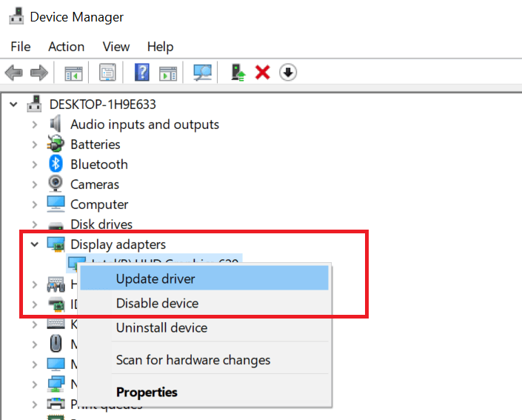Viewport: 522px width, 420px height.
Task: Open the View menu
Action: (x=116, y=47)
